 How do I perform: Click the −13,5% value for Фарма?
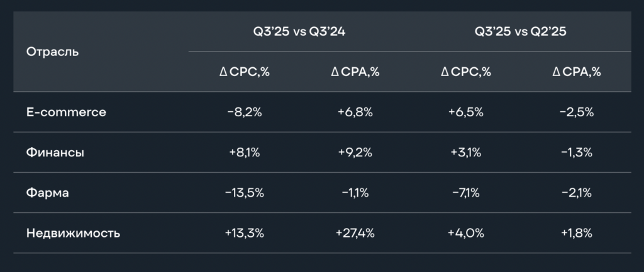244,193
